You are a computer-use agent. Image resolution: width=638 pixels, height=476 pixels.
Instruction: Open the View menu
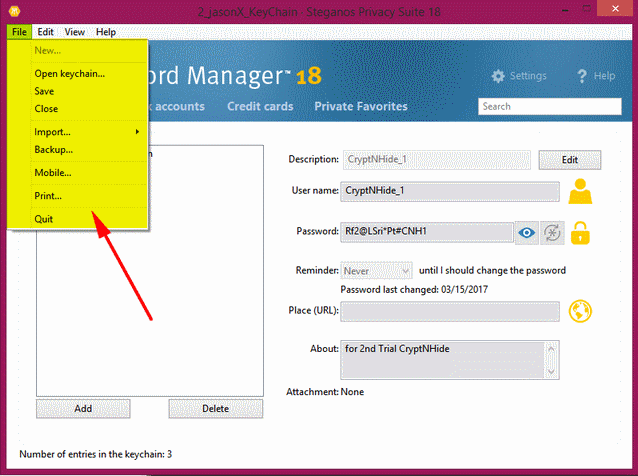tap(74, 32)
